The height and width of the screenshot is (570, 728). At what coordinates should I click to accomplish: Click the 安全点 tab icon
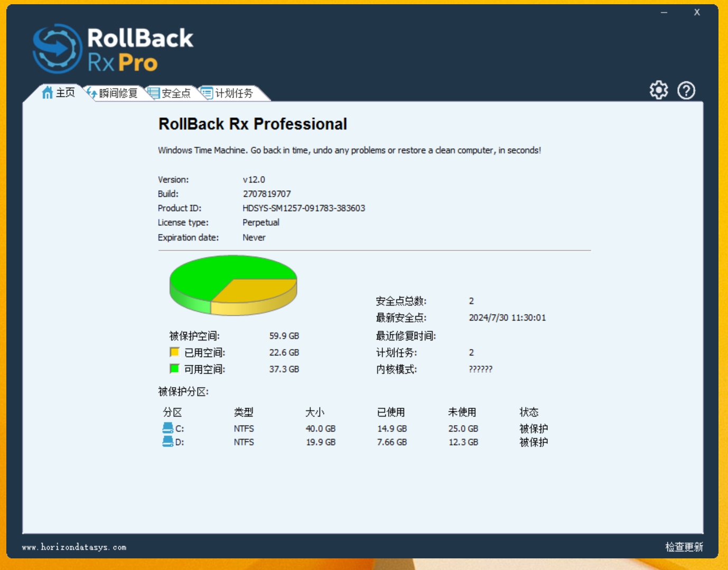[154, 94]
